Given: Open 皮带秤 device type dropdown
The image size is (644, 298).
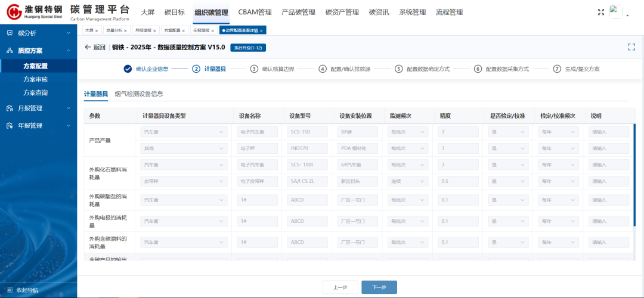Looking at the screenshot, I should tap(184, 181).
